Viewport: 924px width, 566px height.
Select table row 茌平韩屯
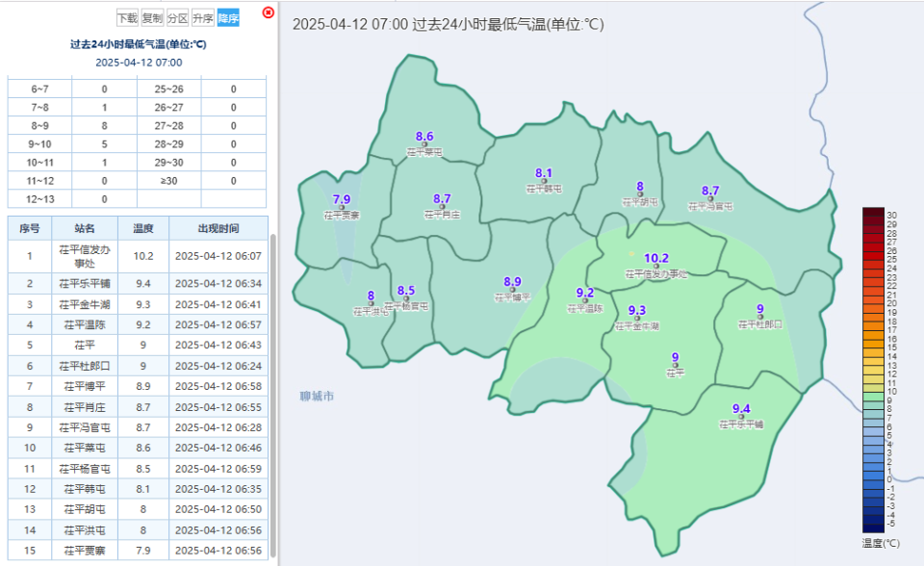[x=138, y=489]
